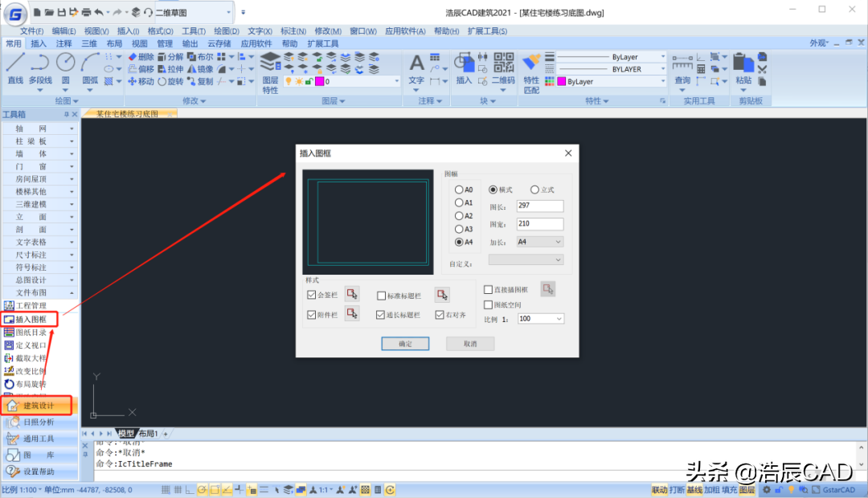The image size is (868, 498).
Task: Click the magenta layer 0 color swatch
Action: [319, 81]
